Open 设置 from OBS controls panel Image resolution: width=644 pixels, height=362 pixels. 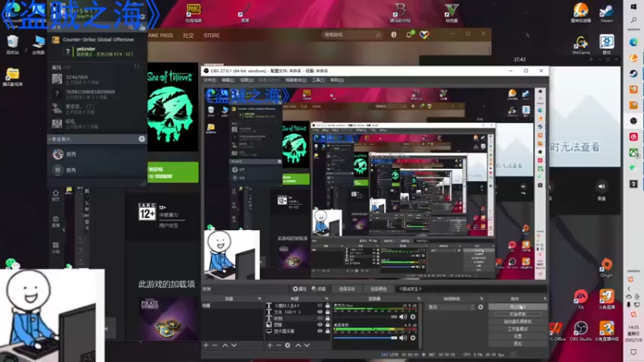518,336
